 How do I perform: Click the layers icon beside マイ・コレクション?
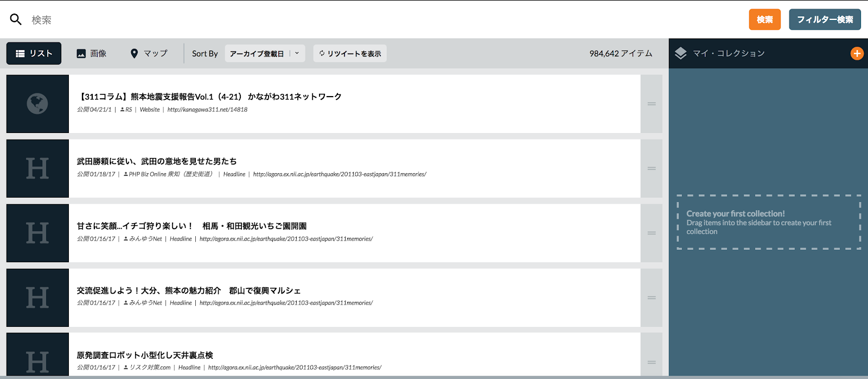[680, 53]
